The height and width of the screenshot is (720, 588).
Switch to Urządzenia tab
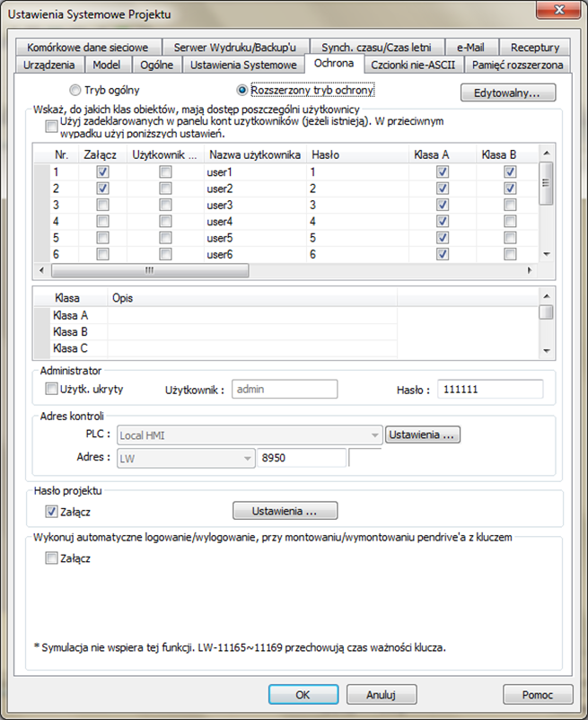click(x=49, y=65)
